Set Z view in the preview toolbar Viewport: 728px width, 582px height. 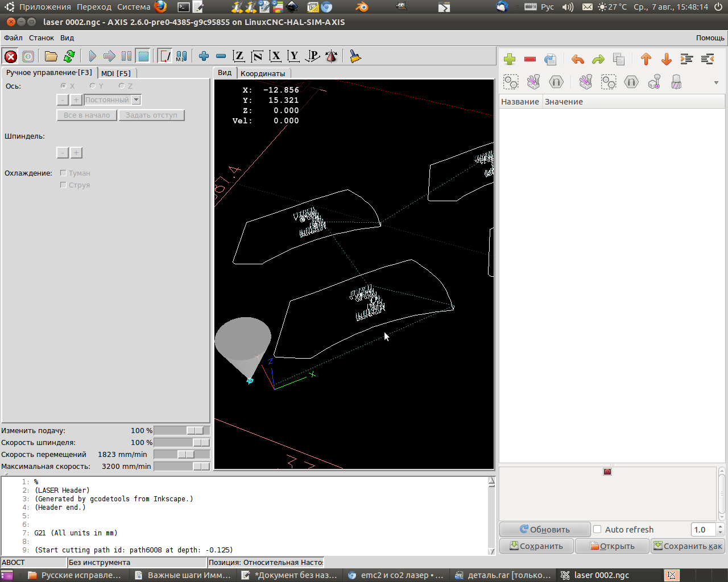pyautogui.click(x=239, y=56)
